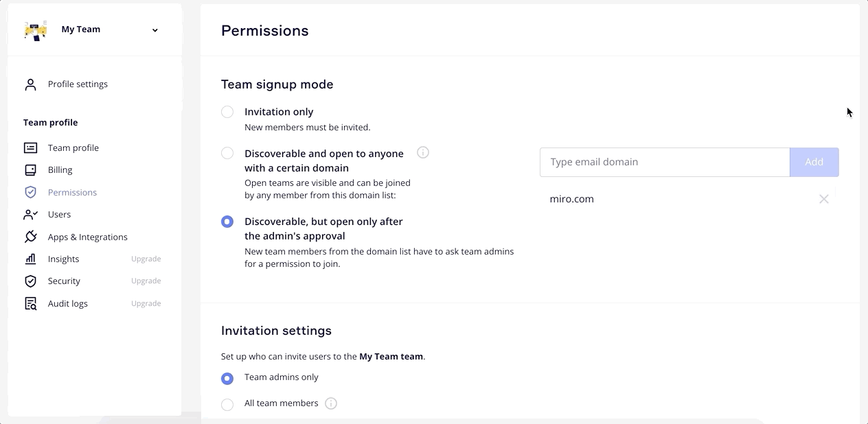Click the Permissions shield icon
The height and width of the screenshot is (424, 868).
tap(30, 193)
